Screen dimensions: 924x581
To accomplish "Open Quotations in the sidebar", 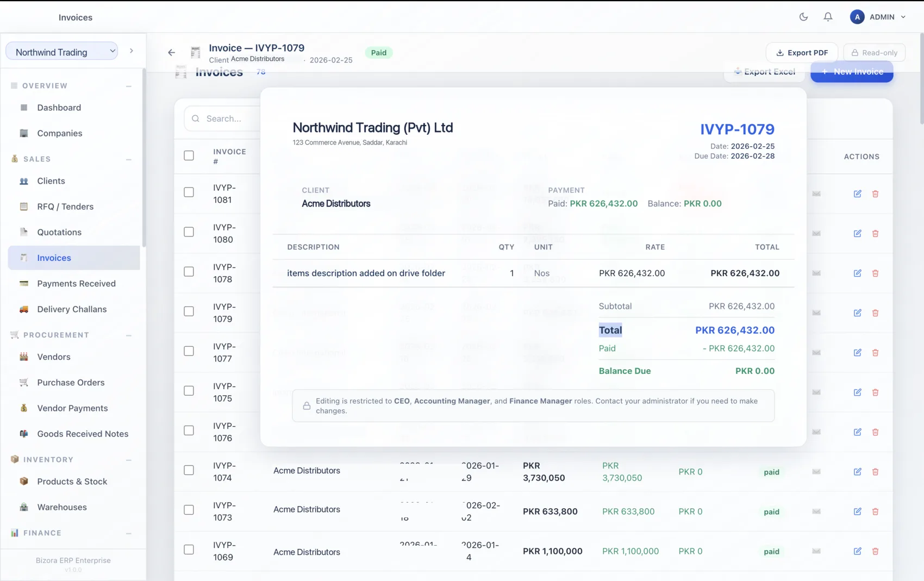I will pyautogui.click(x=74, y=232).
